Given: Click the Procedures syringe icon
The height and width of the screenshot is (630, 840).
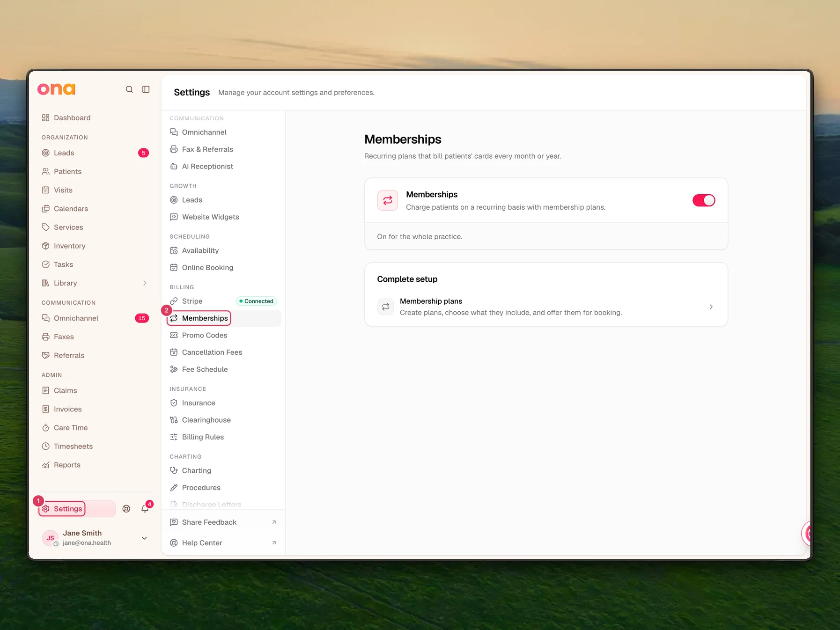Looking at the screenshot, I should (x=174, y=488).
